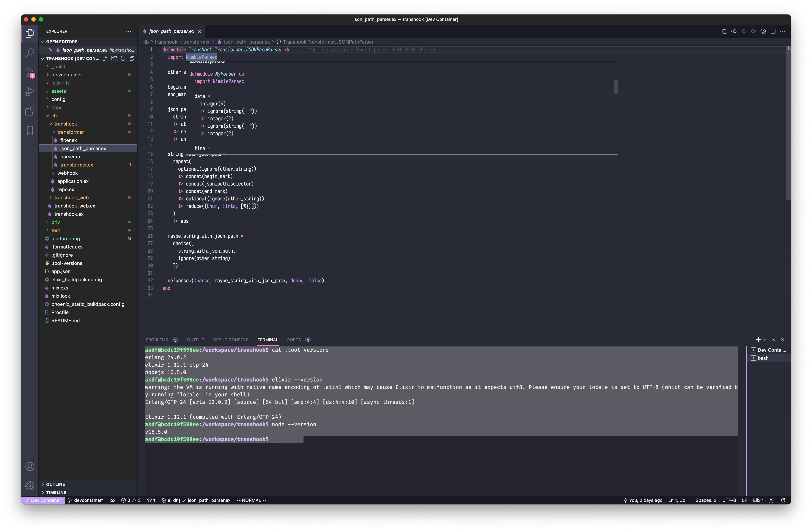Image resolution: width=812 pixels, height=532 pixels.
Task: Collapse all folders in explorer
Action: tap(132, 58)
